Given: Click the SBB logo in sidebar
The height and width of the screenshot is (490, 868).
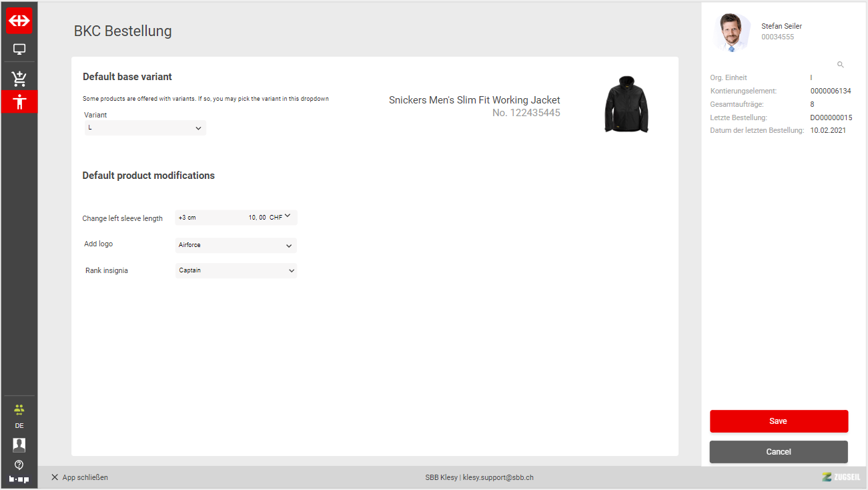Looking at the screenshot, I should point(19,21).
